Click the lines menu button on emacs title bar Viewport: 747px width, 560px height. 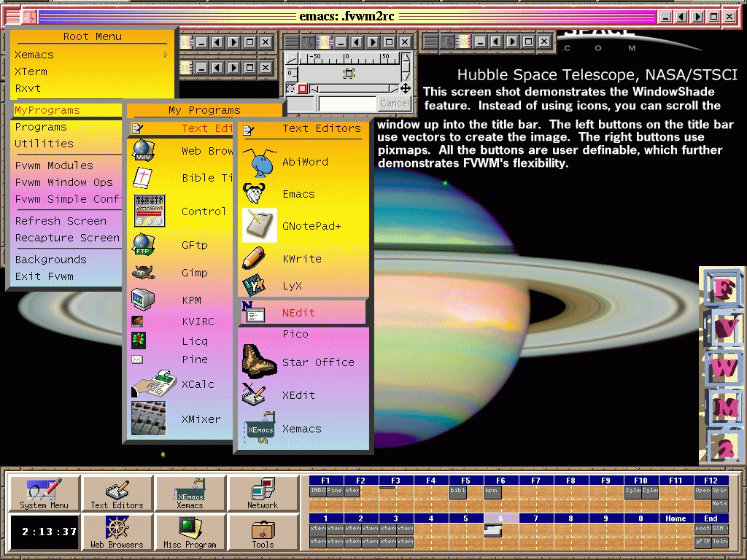click(x=13, y=17)
